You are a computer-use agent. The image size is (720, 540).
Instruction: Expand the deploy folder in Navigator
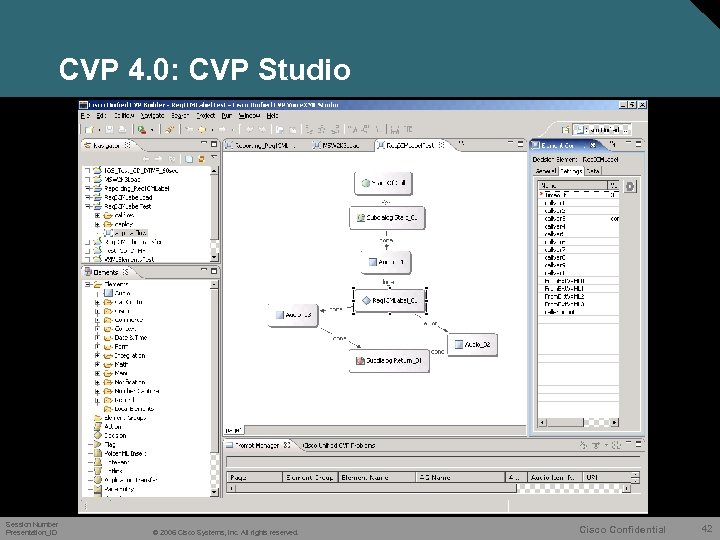coord(97,225)
